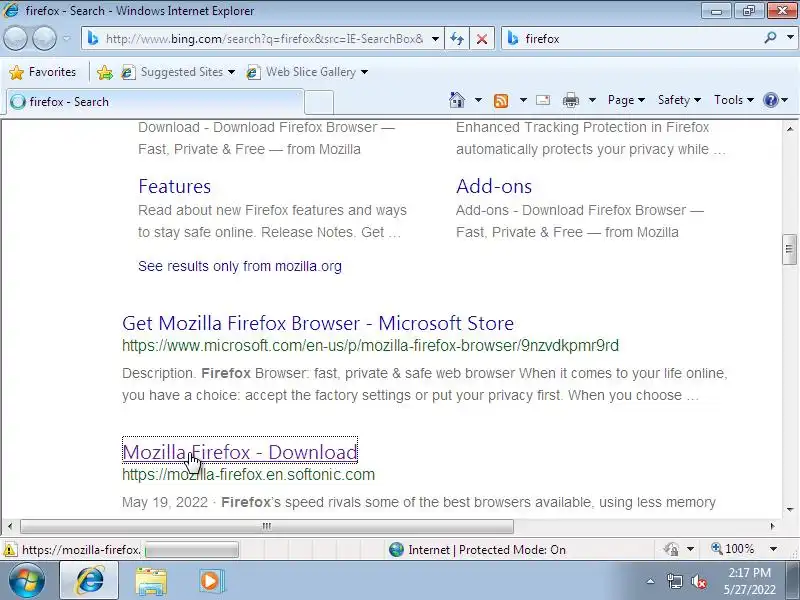
Task: Go to home page via Home icon
Action: [x=457, y=100]
